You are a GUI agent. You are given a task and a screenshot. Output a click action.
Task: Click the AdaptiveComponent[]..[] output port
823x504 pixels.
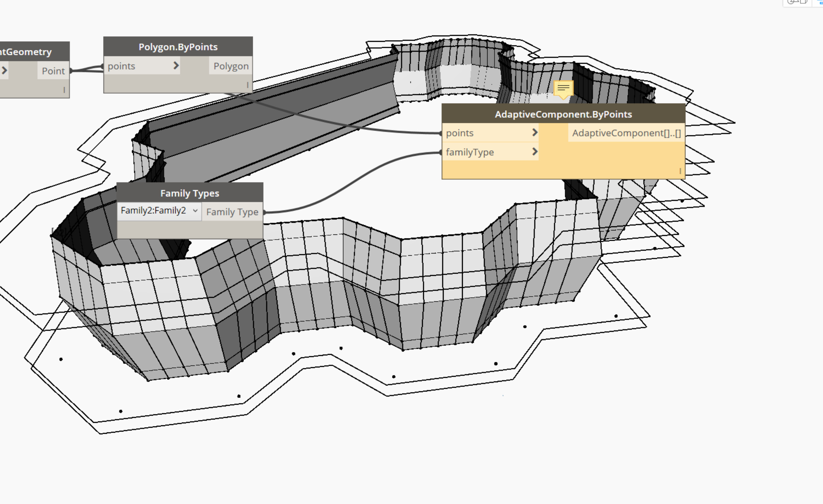626,133
